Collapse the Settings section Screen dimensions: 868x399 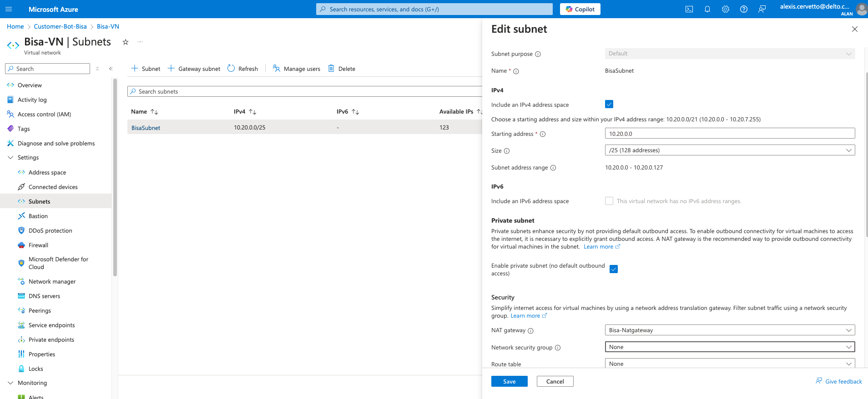10,157
